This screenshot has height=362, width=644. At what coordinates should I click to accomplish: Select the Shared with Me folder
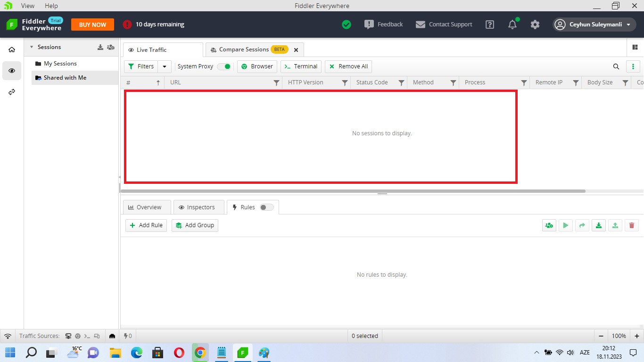[x=65, y=78]
